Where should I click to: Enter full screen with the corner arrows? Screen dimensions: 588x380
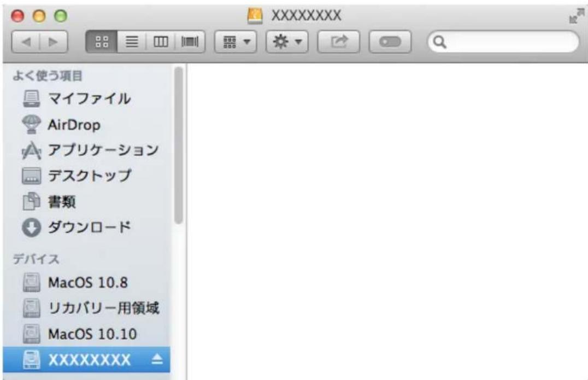577,16
